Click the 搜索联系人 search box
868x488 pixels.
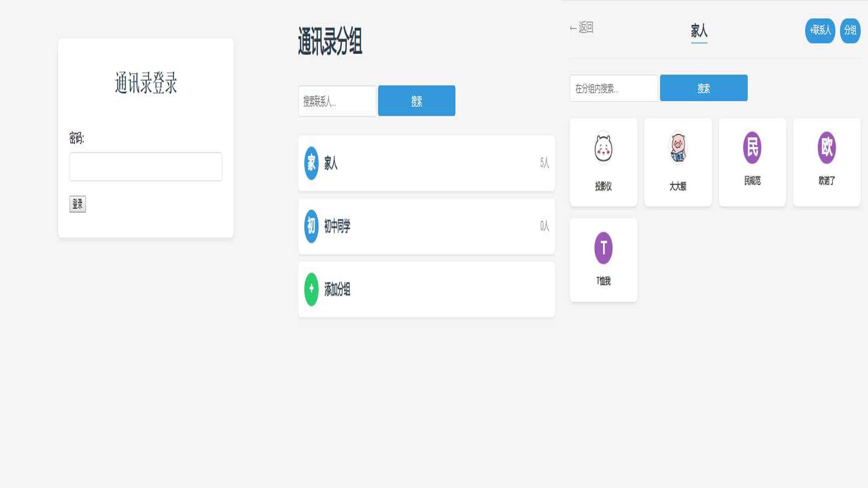[x=337, y=101]
